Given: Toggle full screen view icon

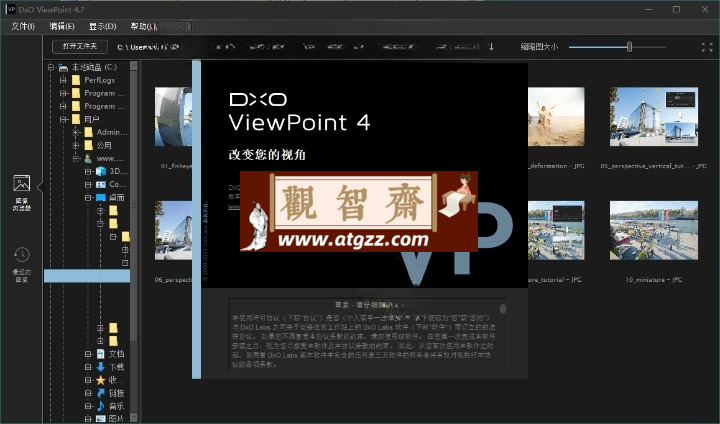Looking at the screenshot, I should (707, 47).
